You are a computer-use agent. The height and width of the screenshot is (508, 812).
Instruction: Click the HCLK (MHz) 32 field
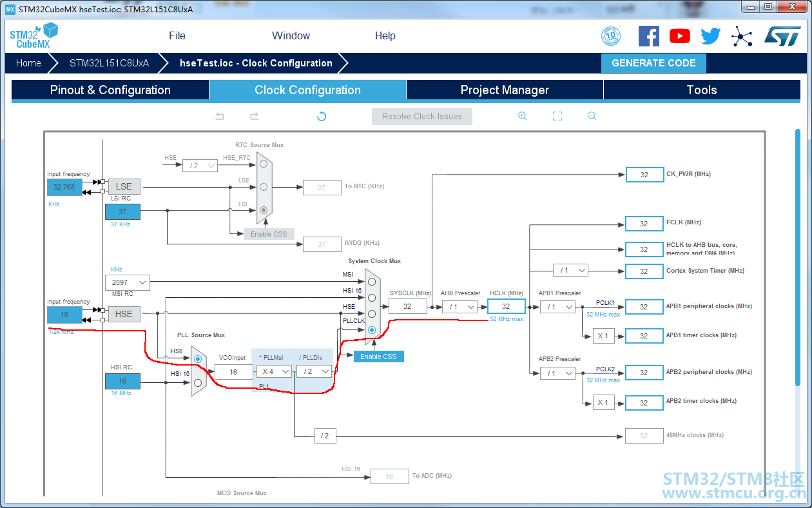click(506, 307)
